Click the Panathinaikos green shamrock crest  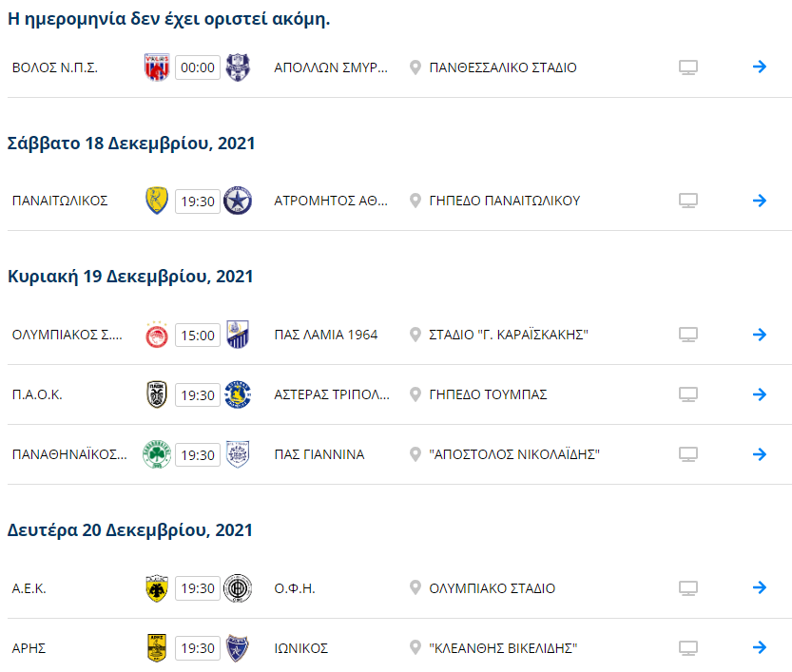pyautogui.click(x=157, y=454)
